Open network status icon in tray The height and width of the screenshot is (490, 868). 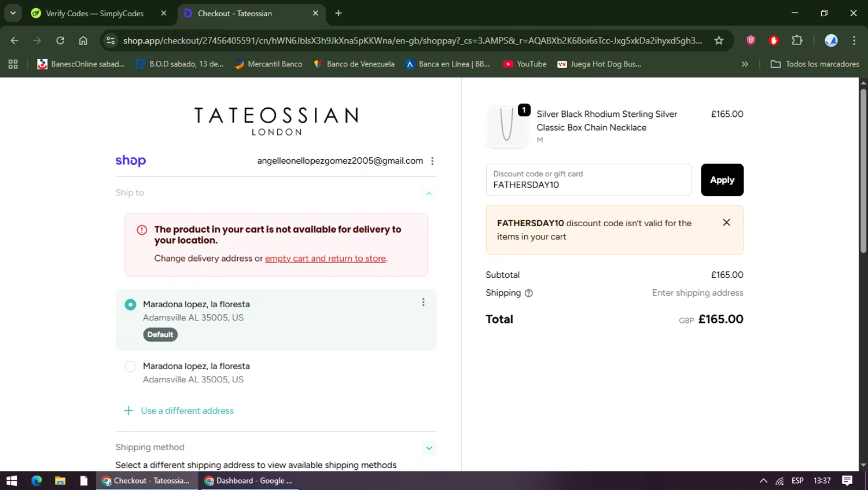pyautogui.click(x=780, y=481)
